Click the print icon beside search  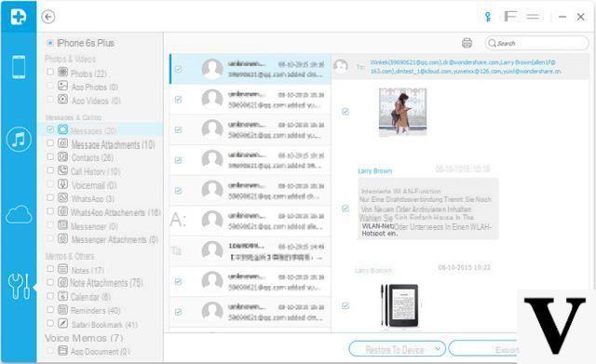click(467, 43)
